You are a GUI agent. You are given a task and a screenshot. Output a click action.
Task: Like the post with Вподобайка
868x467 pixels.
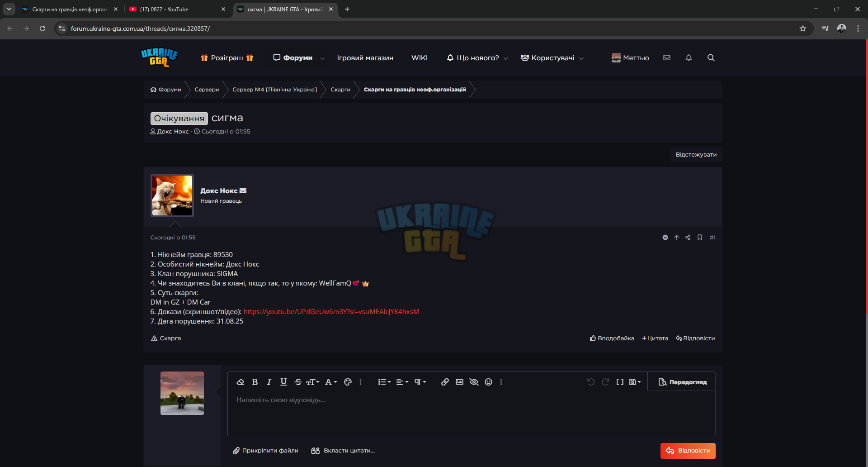pos(612,338)
